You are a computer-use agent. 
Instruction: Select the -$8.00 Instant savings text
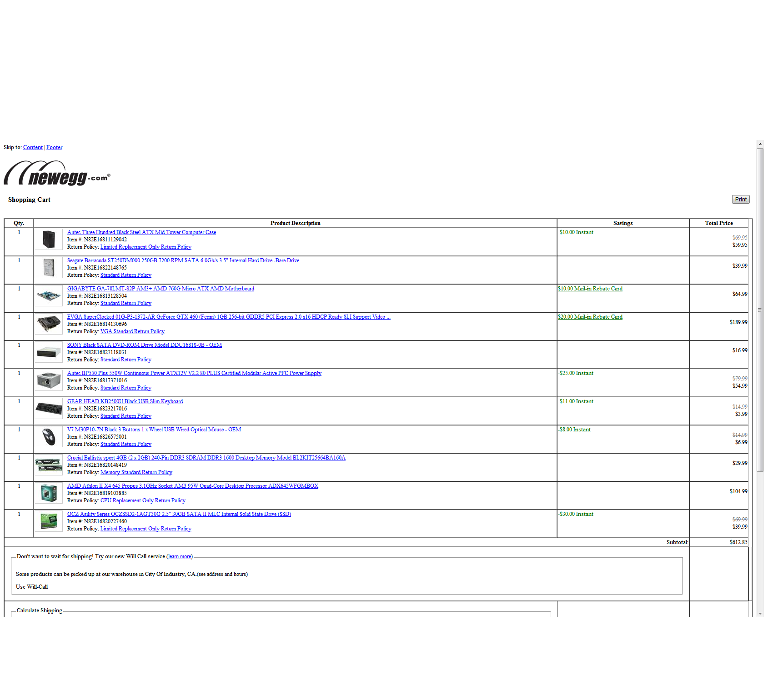[x=575, y=430]
